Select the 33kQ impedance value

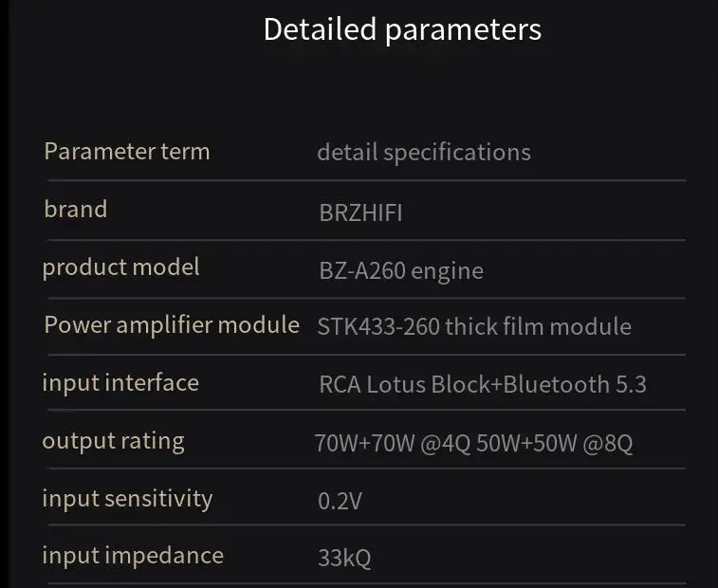click(x=344, y=559)
